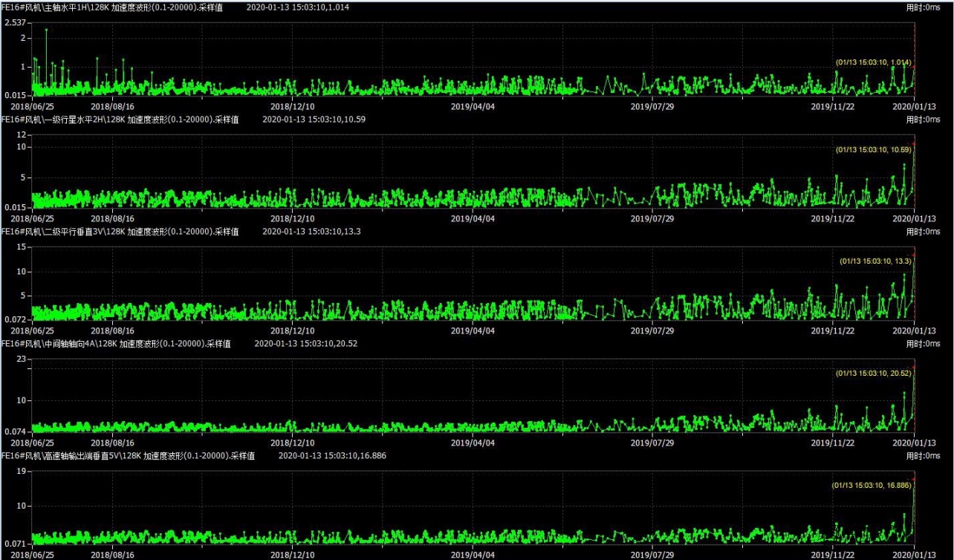Select the yellow cursor annotation reading 10.59
Screen dimensions: 954x560
click(x=873, y=149)
